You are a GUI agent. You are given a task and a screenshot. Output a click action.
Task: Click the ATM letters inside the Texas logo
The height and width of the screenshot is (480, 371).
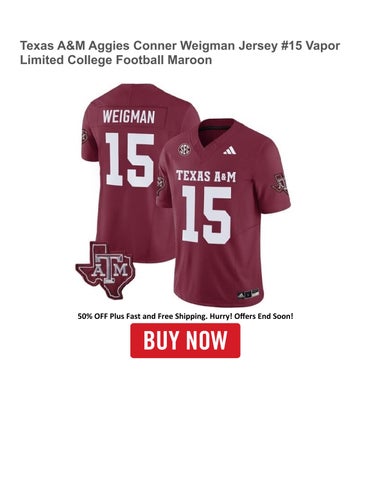(110, 268)
